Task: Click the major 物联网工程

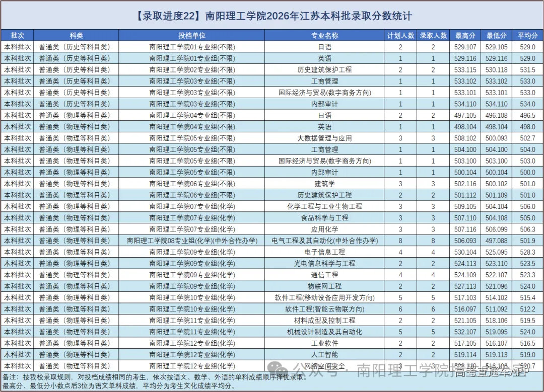Action: click(324, 286)
